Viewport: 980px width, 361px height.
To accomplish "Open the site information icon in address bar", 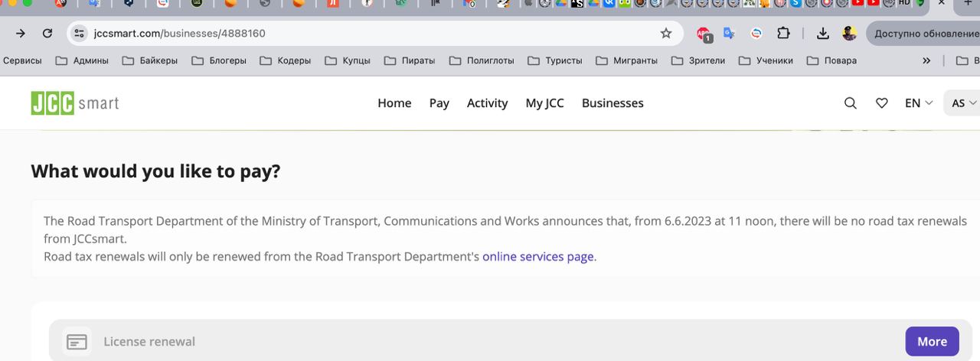I will [x=80, y=34].
